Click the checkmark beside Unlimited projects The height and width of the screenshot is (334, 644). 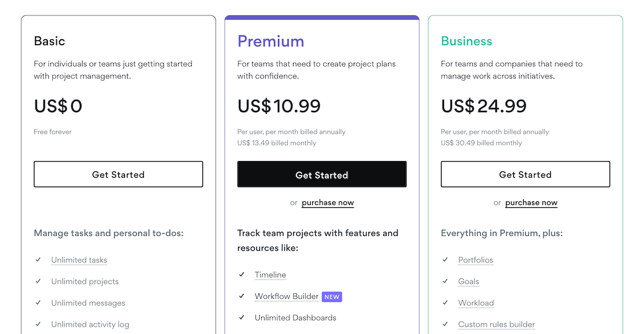[x=38, y=281]
